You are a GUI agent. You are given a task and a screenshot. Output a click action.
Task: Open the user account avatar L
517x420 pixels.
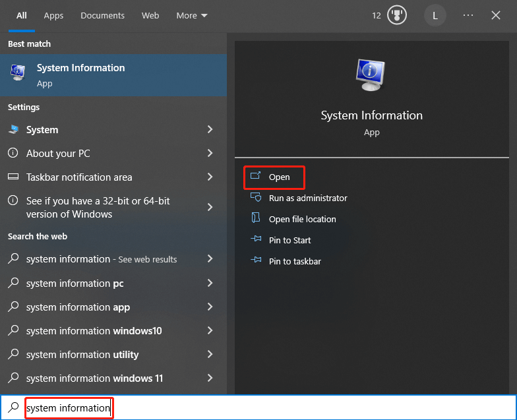coord(435,16)
